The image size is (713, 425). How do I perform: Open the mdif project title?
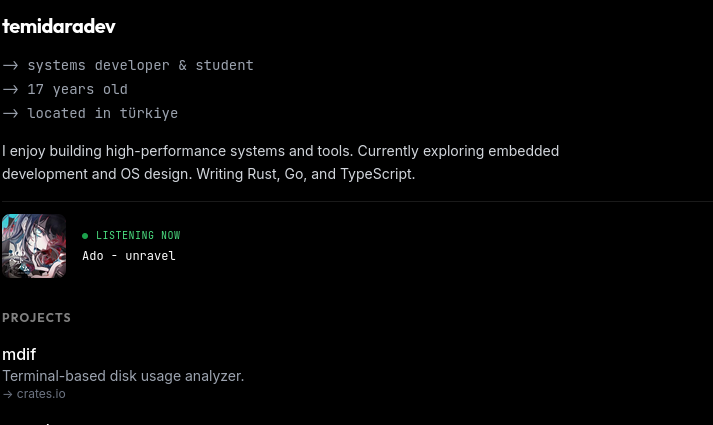pos(19,354)
